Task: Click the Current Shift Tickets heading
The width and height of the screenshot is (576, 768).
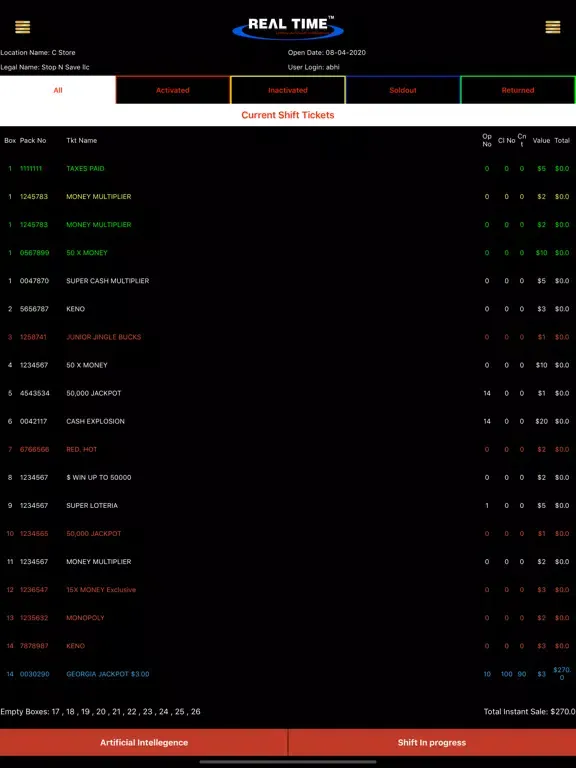Action: [288, 115]
